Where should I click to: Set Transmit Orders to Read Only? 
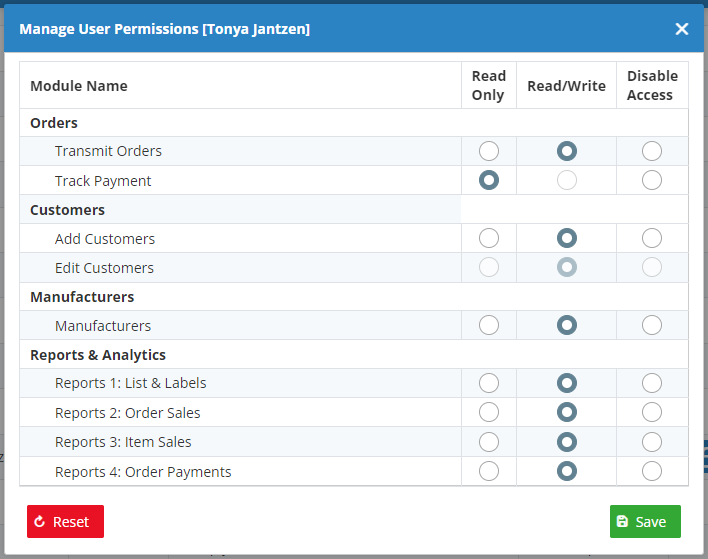pyautogui.click(x=489, y=151)
